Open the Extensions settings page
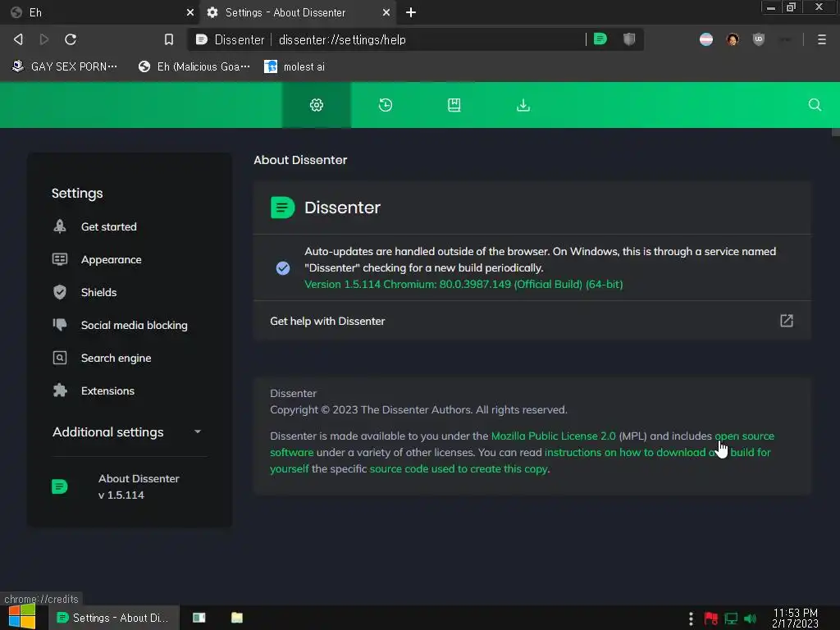 tap(107, 390)
